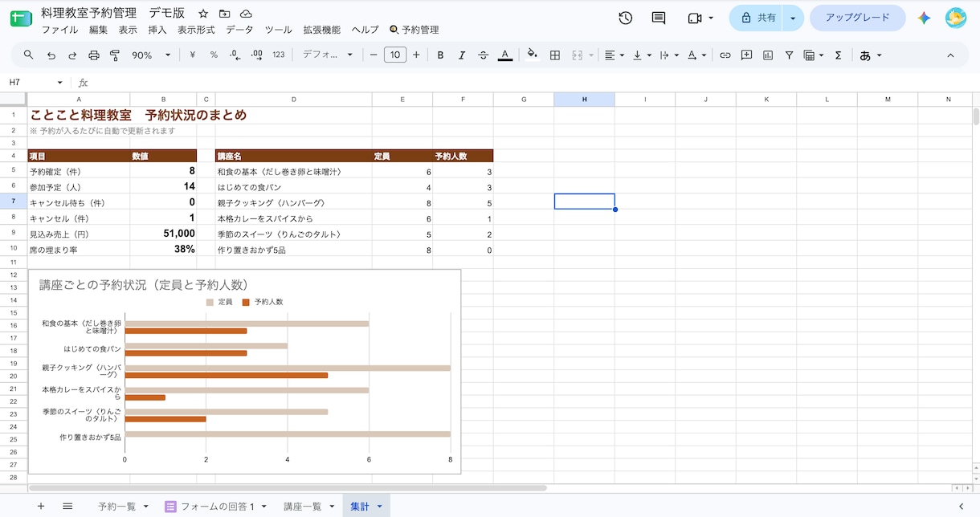Open vertical align dropdown

[642, 55]
